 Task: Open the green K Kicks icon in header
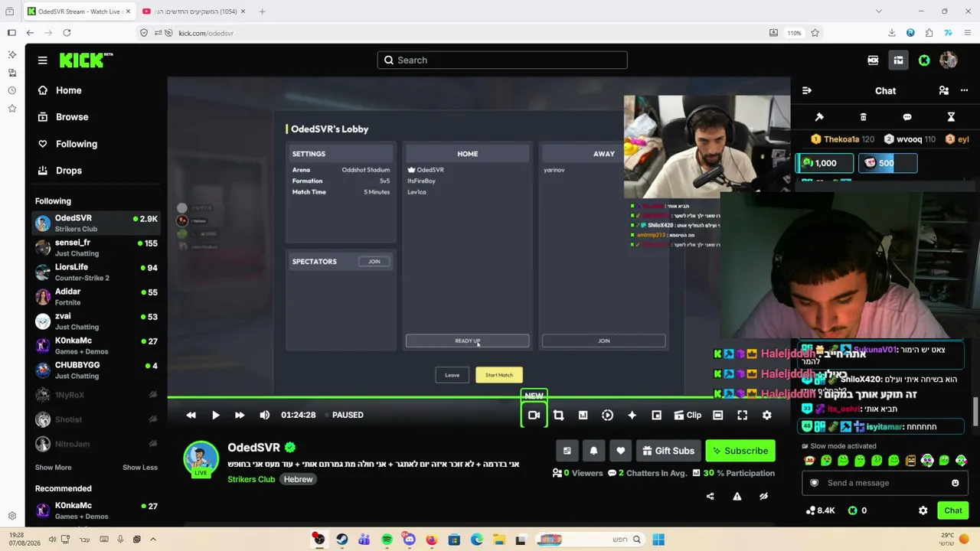click(x=924, y=60)
